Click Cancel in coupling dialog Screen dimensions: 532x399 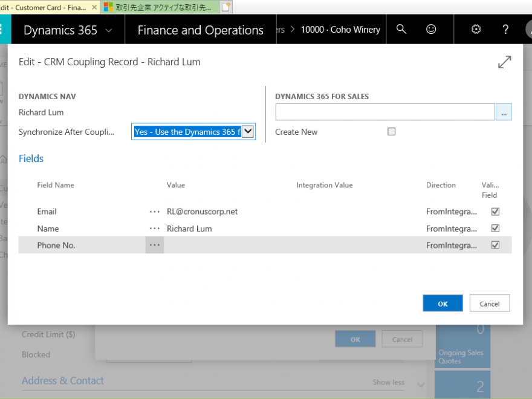490,303
